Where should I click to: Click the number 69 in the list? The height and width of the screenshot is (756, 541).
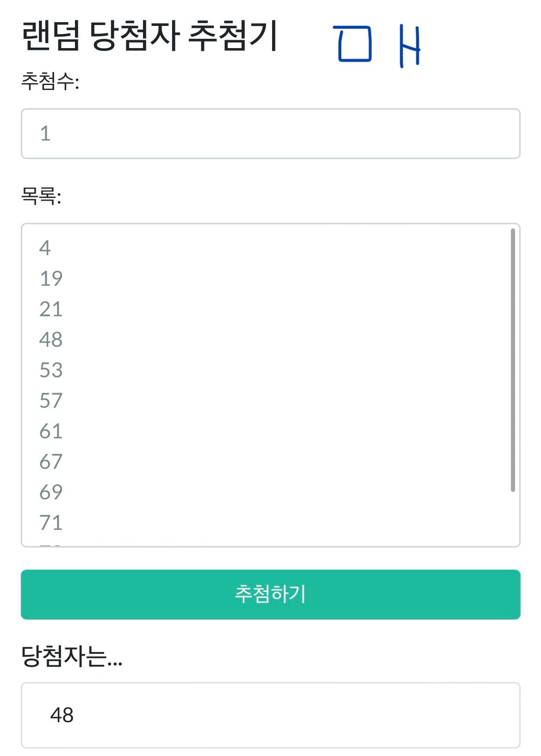pyautogui.click(x=51, y=492)
